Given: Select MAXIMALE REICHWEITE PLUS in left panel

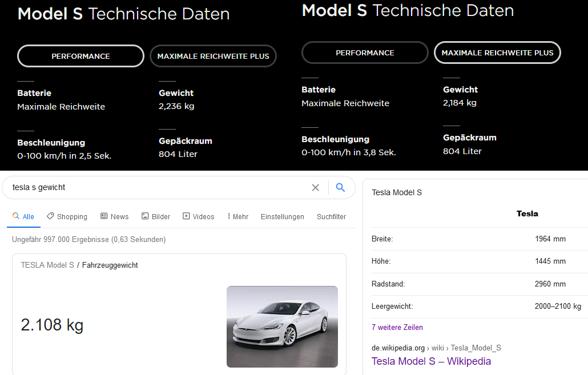Looking at the screenshot, I should click(x=213, y=57).
